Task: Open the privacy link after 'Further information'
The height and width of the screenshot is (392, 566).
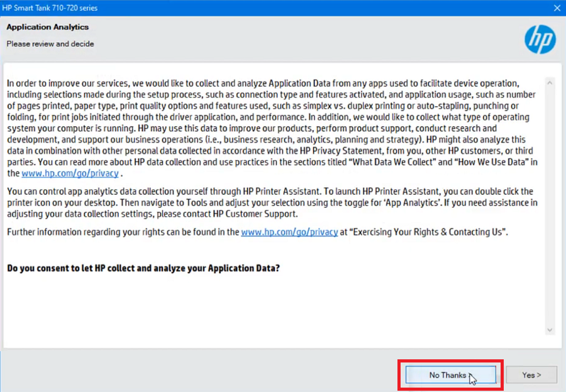Action: 289,232
